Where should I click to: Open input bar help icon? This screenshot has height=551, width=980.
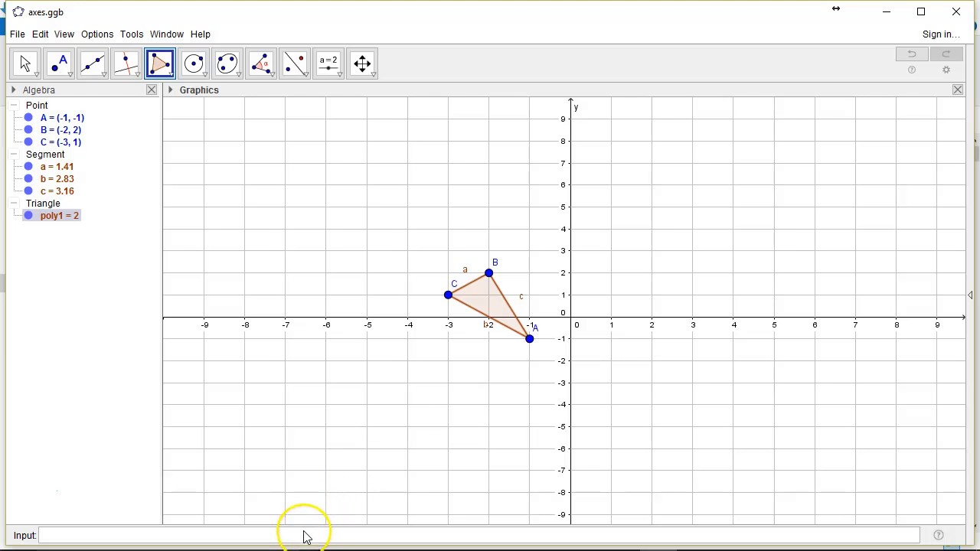(939, 535)
